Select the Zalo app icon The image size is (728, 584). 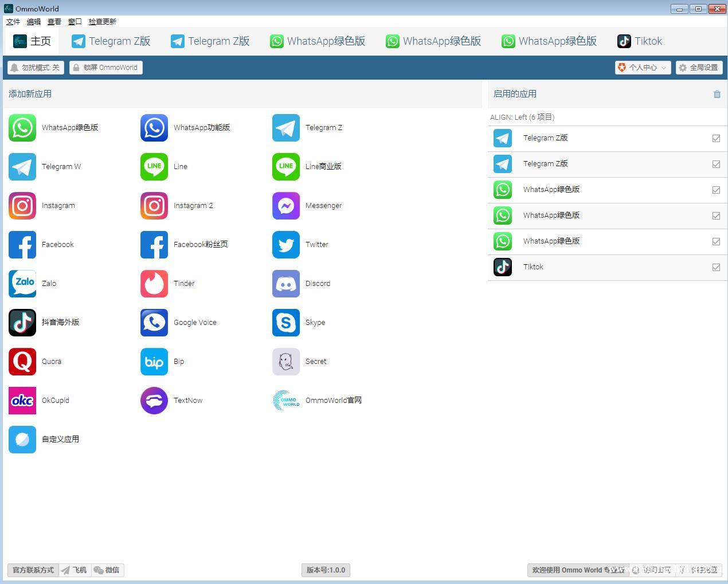click(22, 284)
